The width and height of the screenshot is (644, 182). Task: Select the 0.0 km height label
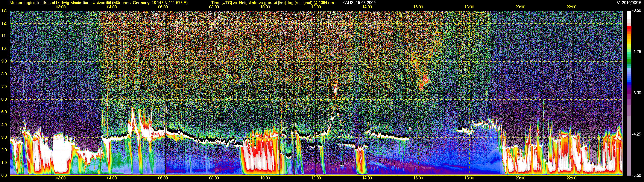click(4, 175)
